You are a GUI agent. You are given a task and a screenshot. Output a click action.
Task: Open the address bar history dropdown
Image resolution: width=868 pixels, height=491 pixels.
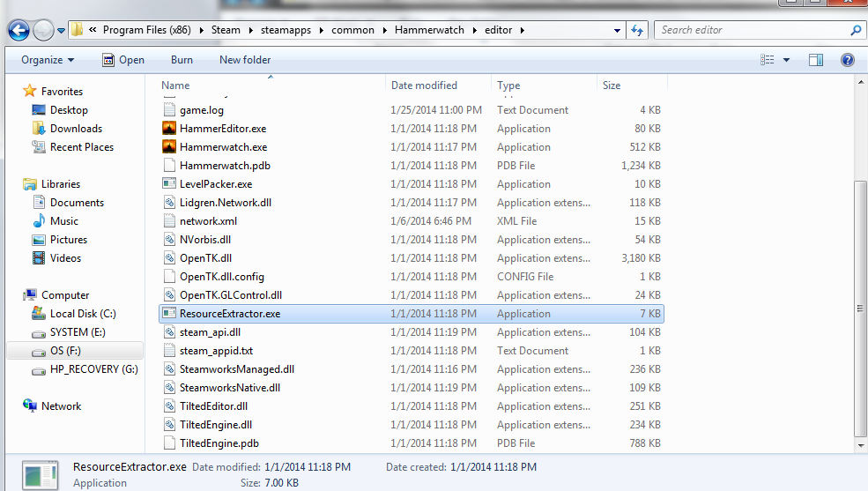[x=617, y=31]
